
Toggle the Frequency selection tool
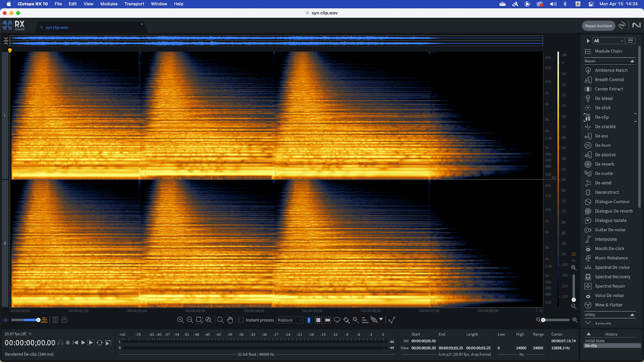(x=328, y=320)
